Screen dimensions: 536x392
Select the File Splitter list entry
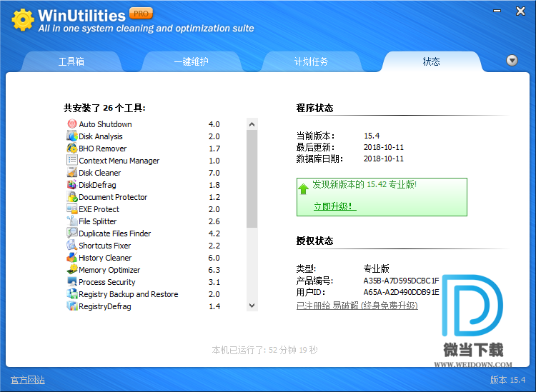pos(144,221)
